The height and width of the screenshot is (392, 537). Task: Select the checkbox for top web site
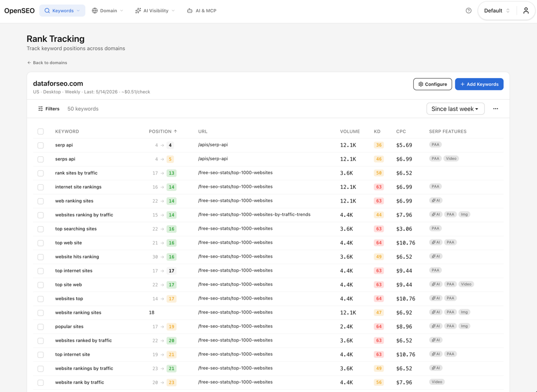pos(40,243)
